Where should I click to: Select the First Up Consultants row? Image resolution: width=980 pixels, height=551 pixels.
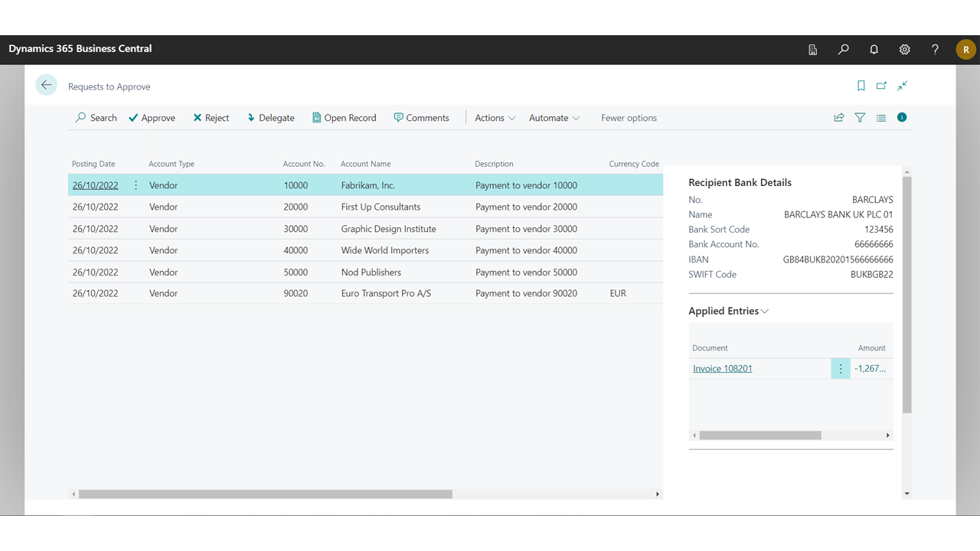coord(365,207)
